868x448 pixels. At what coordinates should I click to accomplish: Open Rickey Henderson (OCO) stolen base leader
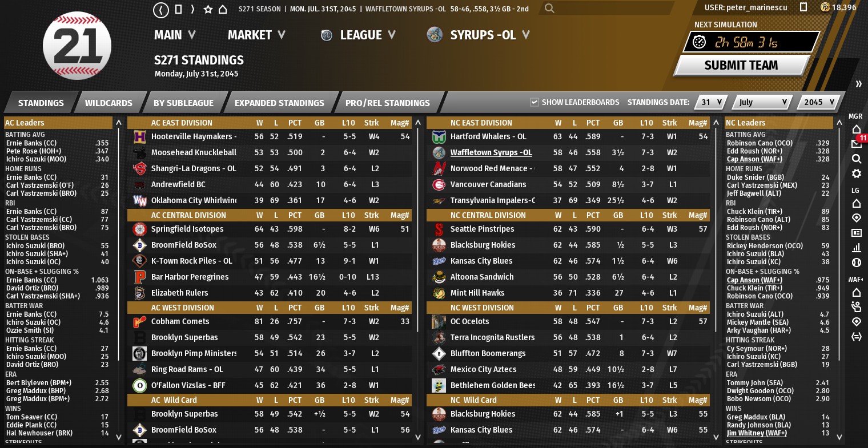pyautogui.click(x=765, y=246)
